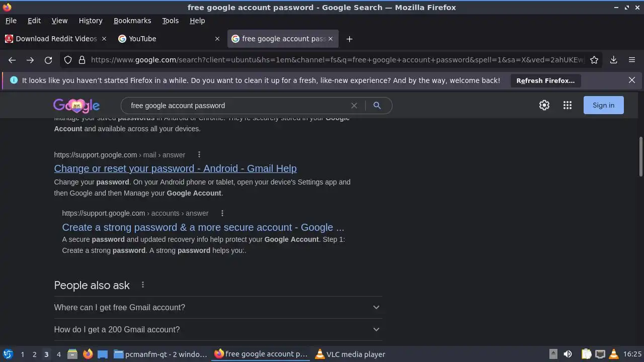Switch to VLC media player taskbar entry
This screenshot has width=644, height=362.
pyautogui.click(x=350, y=354)
